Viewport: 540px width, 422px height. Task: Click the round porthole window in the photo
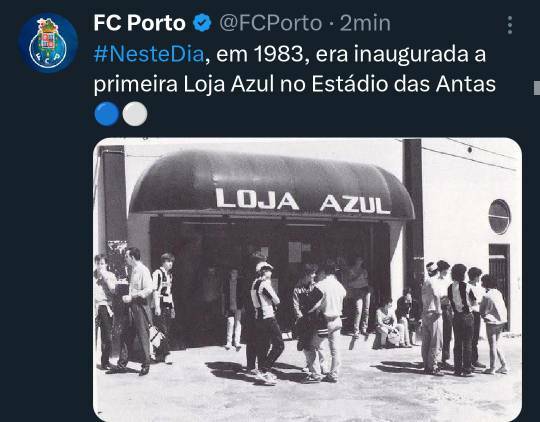(x=499, y=217)
